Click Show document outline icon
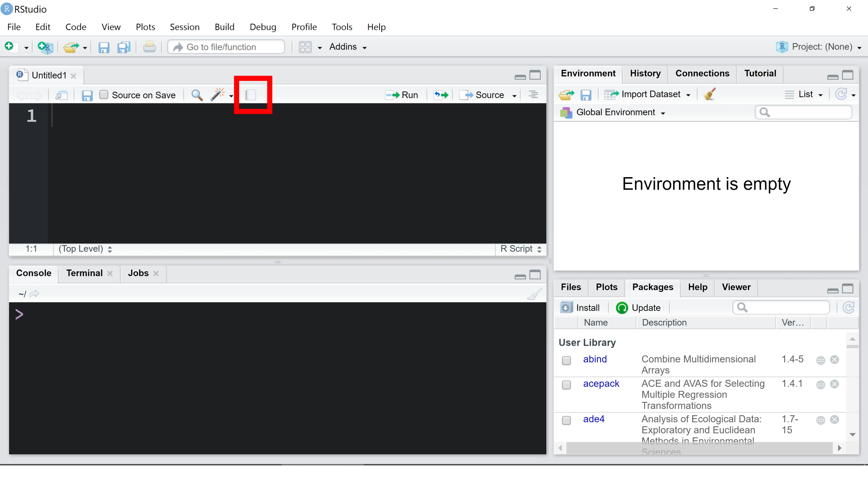 tap(533, 95)
